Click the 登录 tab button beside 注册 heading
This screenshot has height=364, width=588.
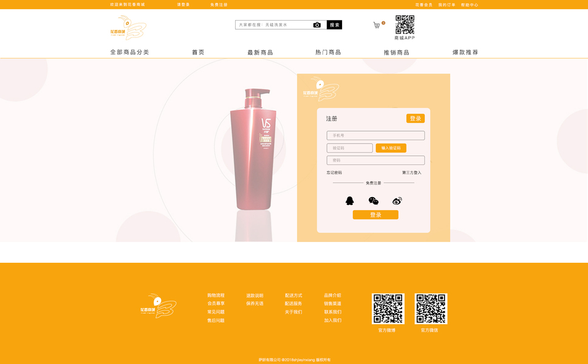pyautogui.click(x=415, y=118)
